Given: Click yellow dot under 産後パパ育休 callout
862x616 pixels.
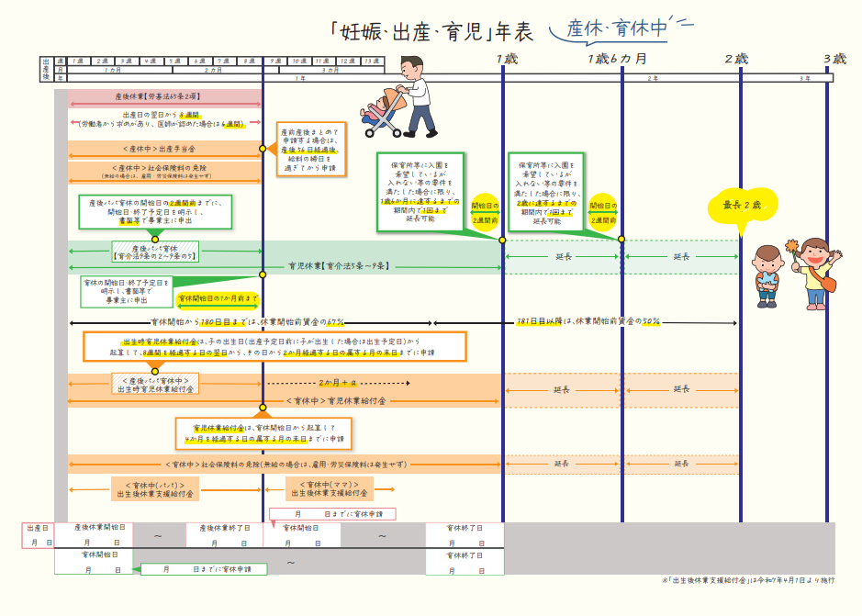Looking at the screenshot, I should pyautogui.click(x=154, y=239).
